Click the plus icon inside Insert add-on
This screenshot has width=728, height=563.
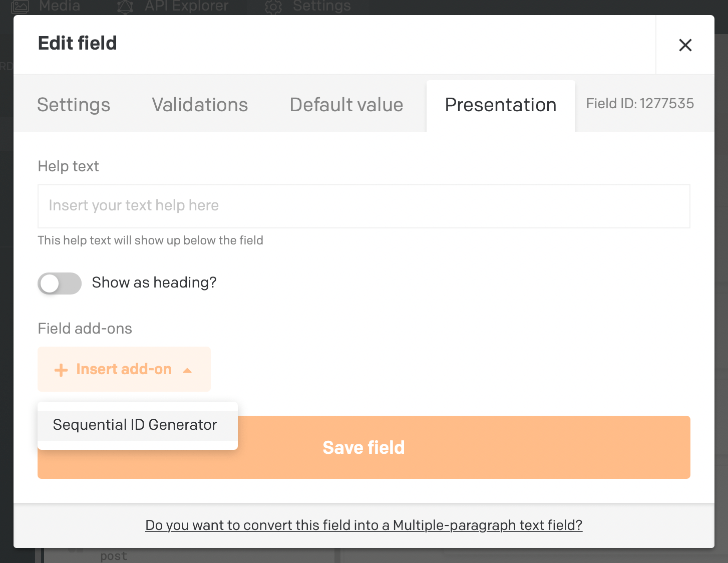61,369
